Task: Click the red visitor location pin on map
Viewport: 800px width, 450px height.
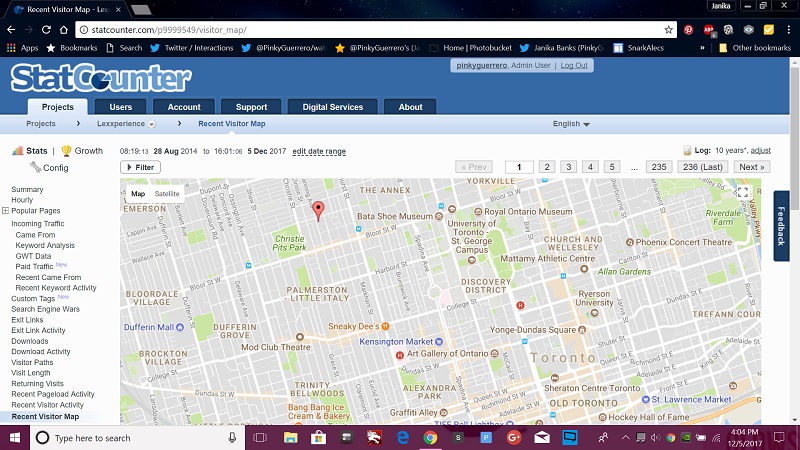Action: [318, 210]
